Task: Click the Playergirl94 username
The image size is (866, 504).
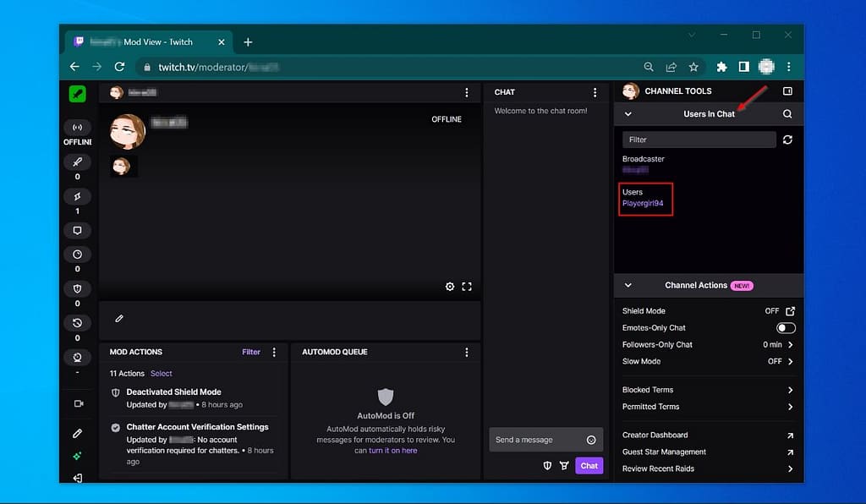Action: point(643,203)
